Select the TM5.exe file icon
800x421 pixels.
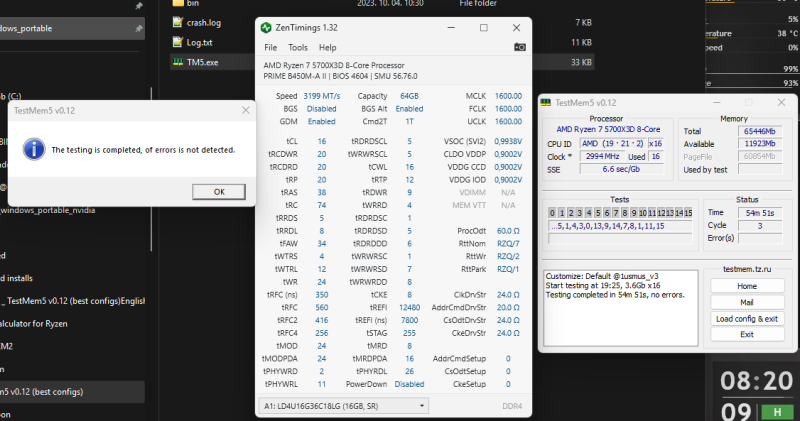[x=178, y=62]
